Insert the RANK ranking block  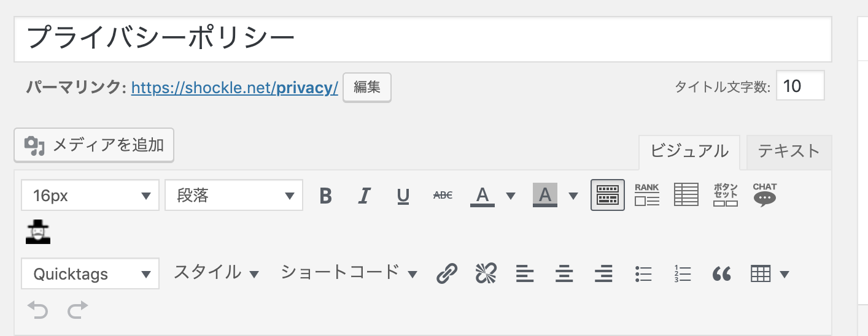click(647, 195)
